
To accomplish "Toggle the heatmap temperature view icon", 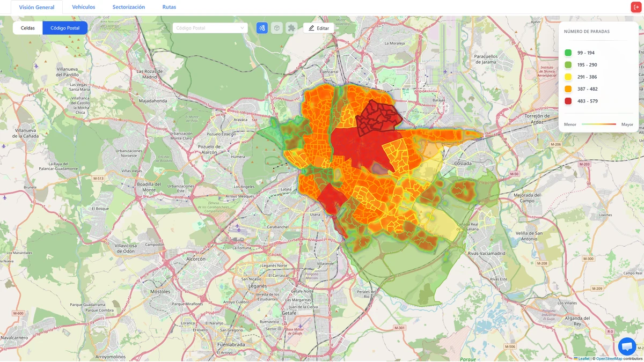I will (262, 28).
